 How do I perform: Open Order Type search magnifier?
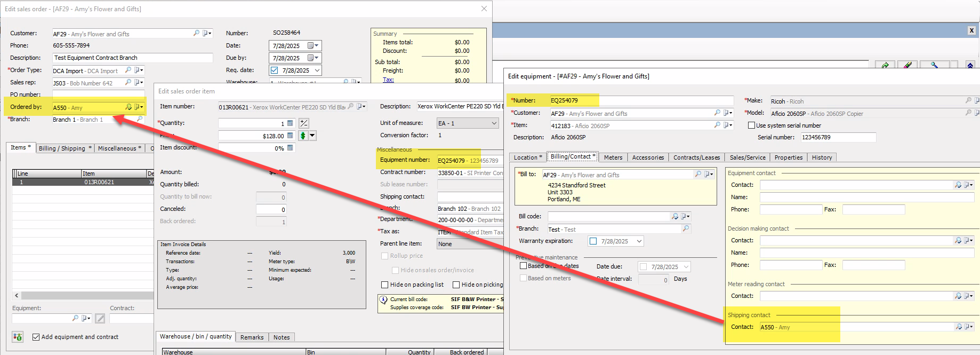[128, 70]
